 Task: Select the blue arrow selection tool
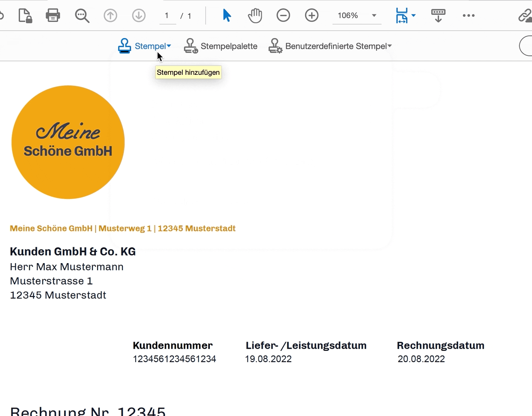[227, 15]
